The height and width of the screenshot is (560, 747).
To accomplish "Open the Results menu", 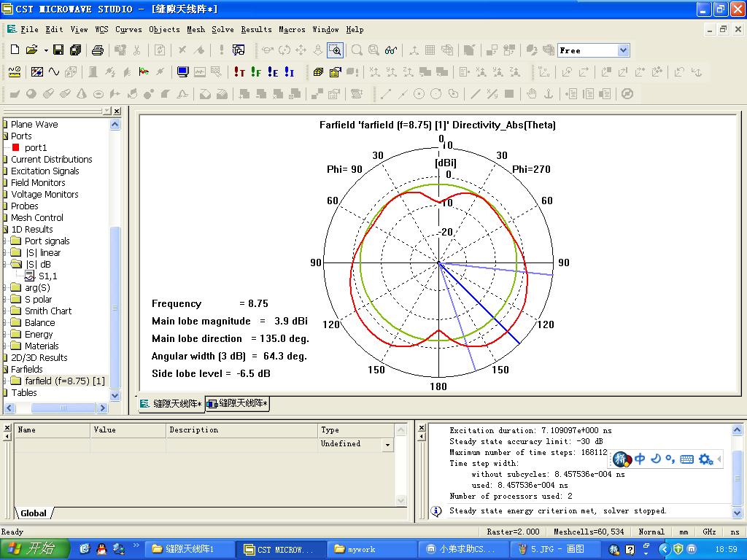I will pyautogui.click(x=256, y=29).
